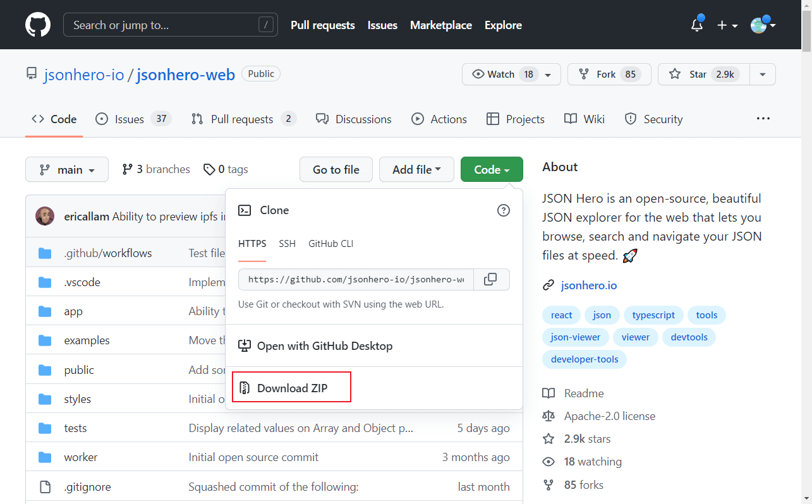The width and height of the screenshot is (812, 504).
Task: Open Marketplace in top navigation
Action: click(441, 25)
